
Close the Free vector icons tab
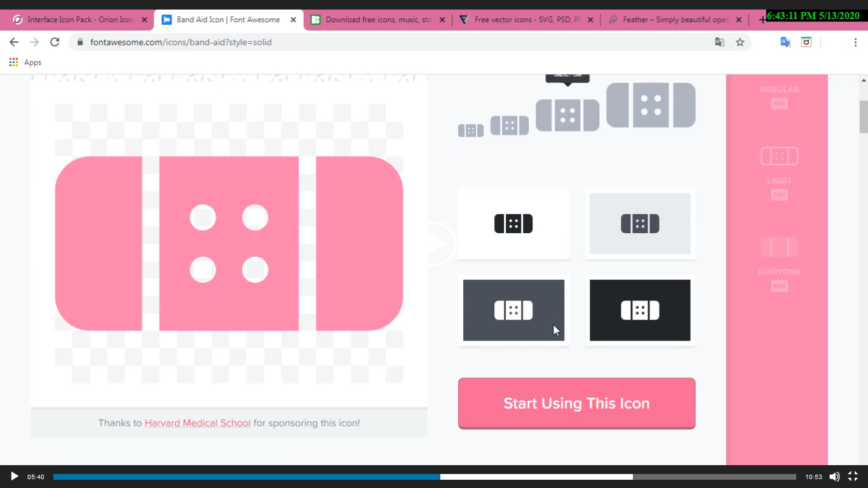pos(590,20)
